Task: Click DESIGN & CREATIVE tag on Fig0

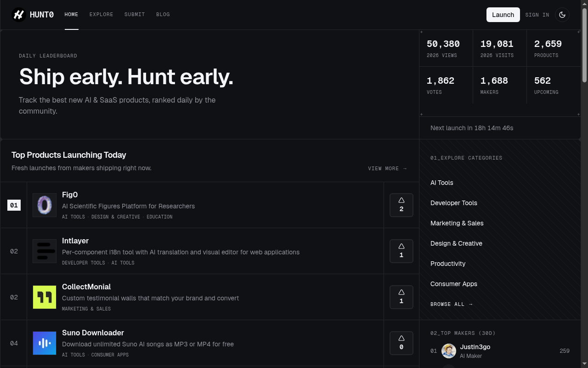Action: tap(116, 217)
